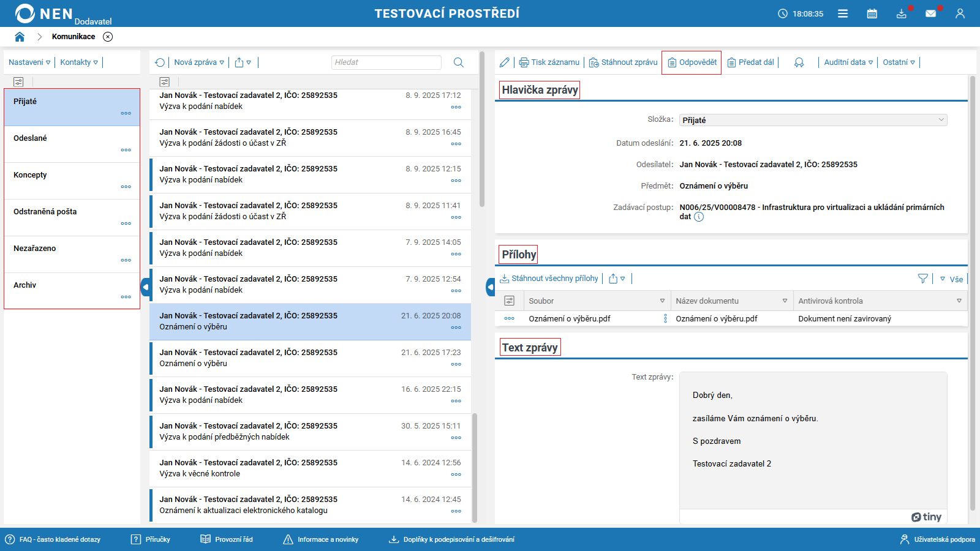Open Výzva k věcné kontrole message
980x551 pixels.
click(x=310, y=469)
